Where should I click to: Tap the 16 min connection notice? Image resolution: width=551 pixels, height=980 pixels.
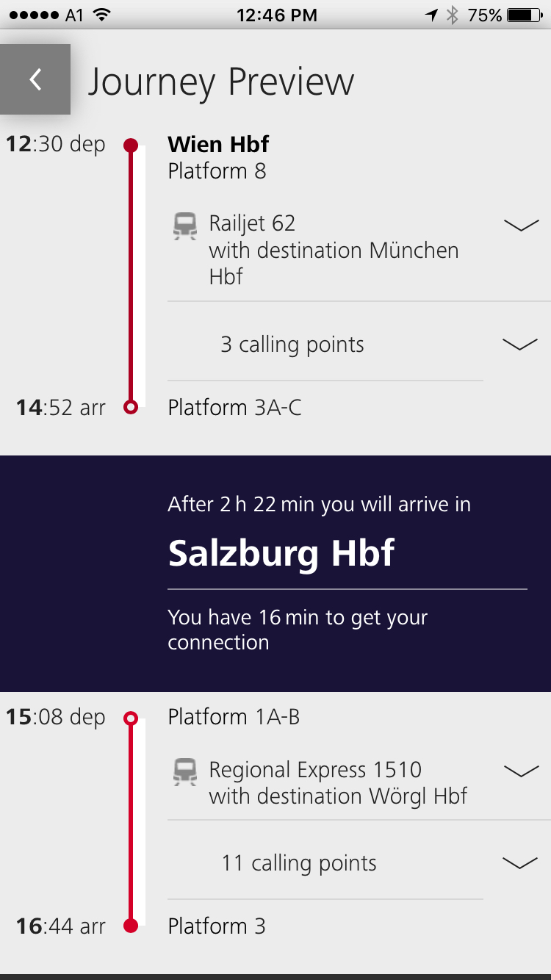(297, 630)
